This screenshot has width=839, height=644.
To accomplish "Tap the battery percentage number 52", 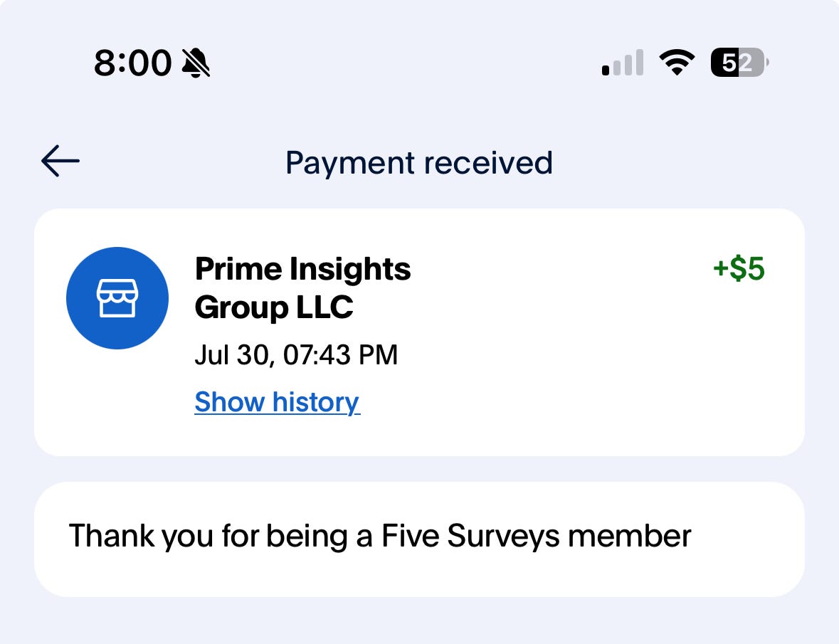I will tap(737, 63).
